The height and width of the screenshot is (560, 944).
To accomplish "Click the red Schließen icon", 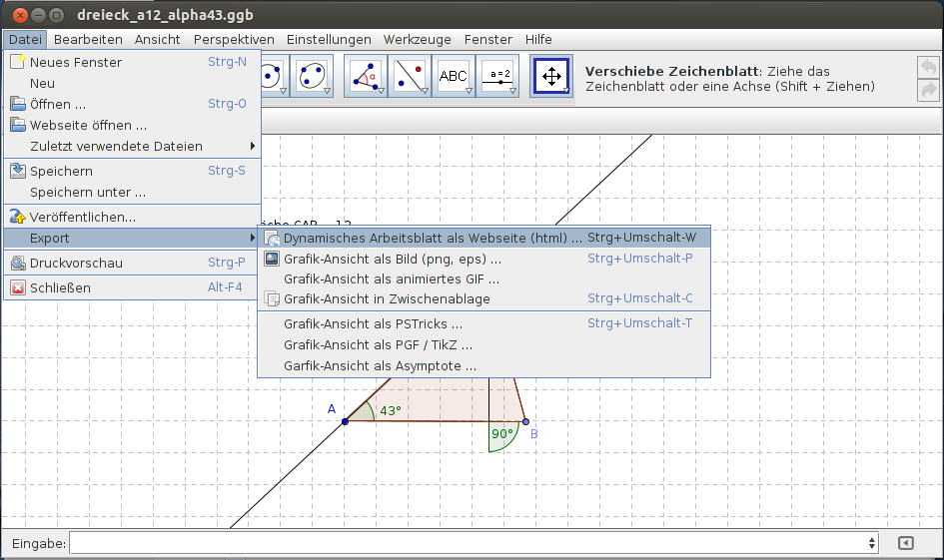I will [x=17, y=287].
